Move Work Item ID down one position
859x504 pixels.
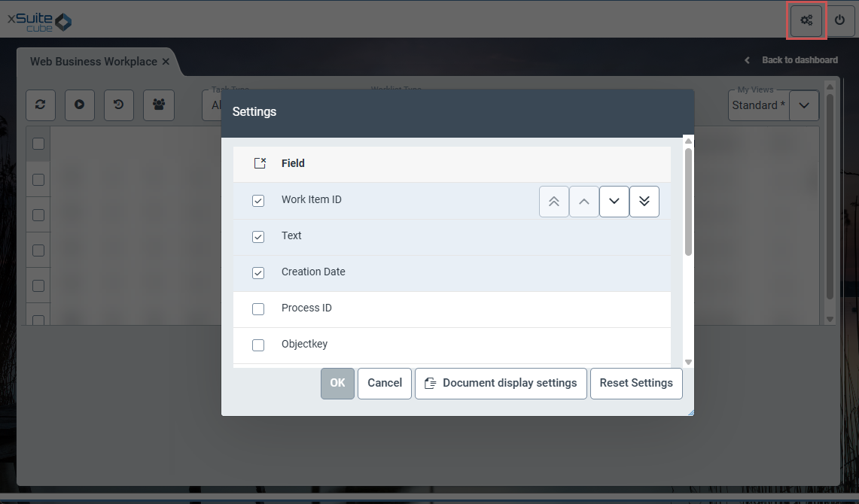614,202
